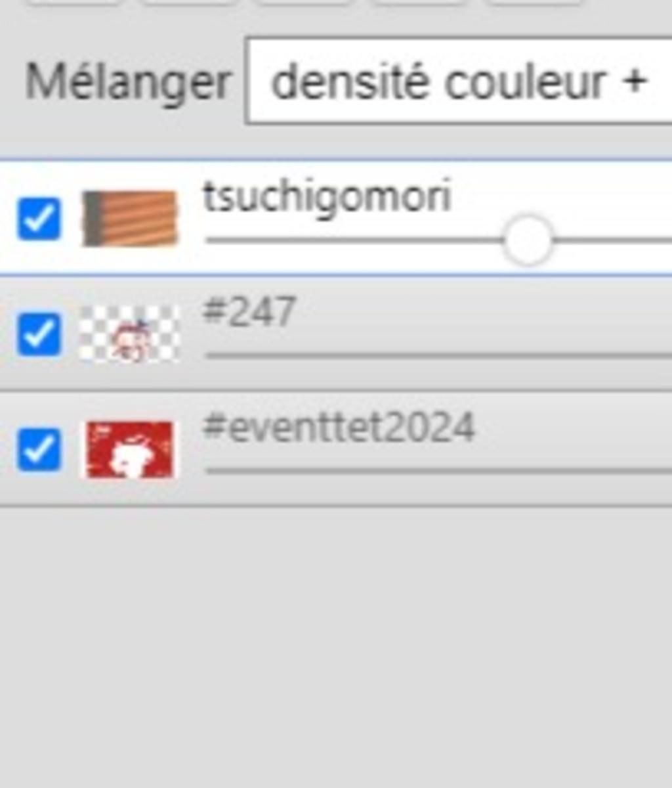Select the layer named #247

(x=249, y=311)
